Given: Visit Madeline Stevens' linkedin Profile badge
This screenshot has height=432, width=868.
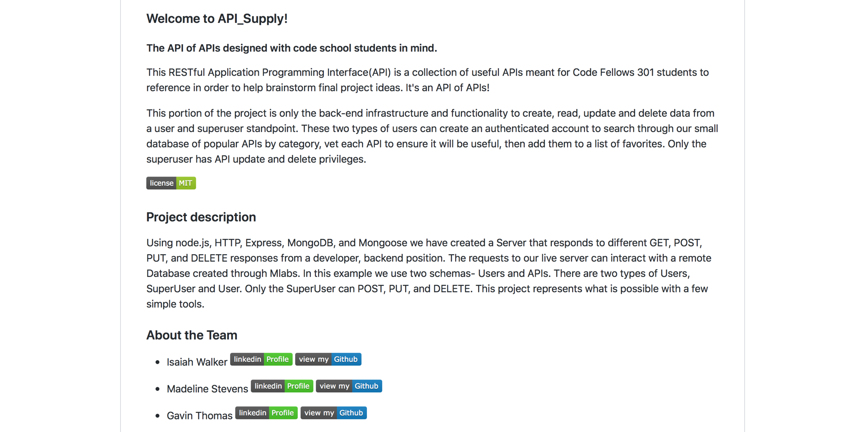Looking at the screenshot, I should click(282, 386).
